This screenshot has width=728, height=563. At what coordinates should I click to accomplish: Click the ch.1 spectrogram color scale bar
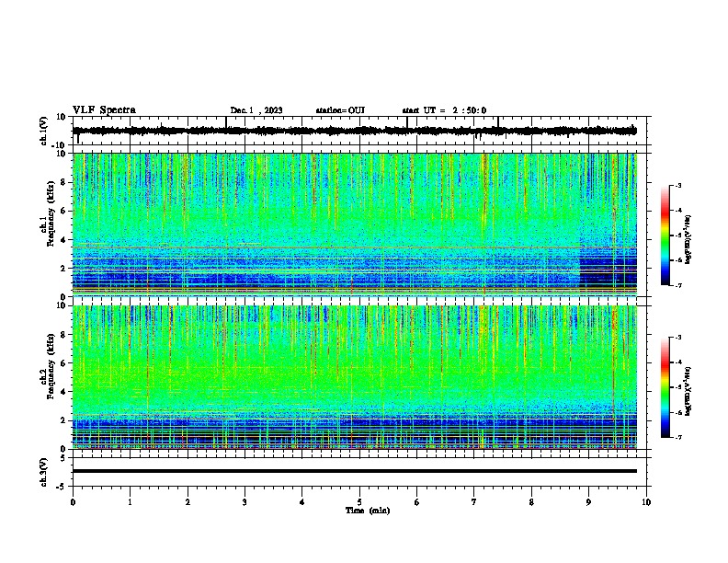pyautogui.click(x=665, y=236)
